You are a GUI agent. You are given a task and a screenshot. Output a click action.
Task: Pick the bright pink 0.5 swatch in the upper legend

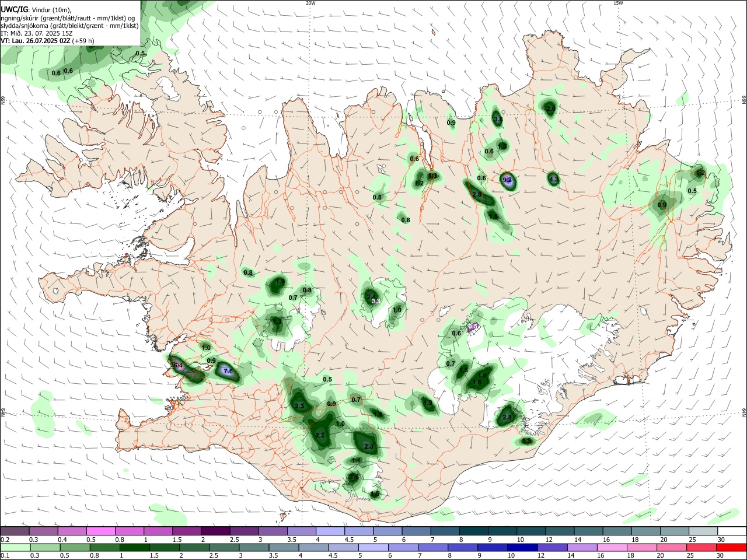tap(100, 531)
